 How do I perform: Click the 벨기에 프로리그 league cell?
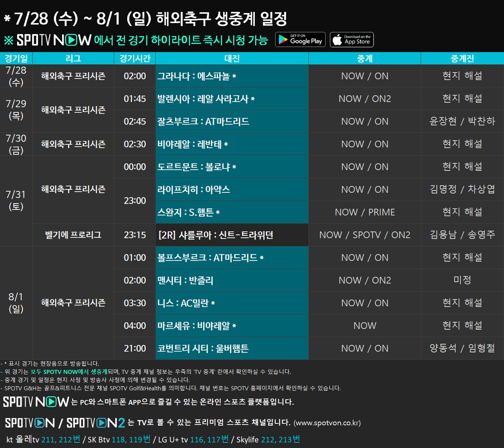pyautogui.click(x=73, y=235)
